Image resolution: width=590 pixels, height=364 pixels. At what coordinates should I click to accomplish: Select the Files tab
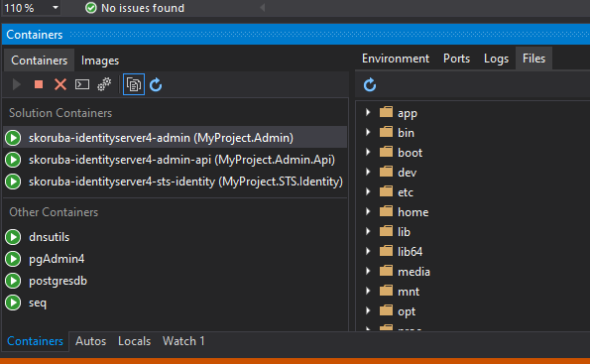coord(533,59)
